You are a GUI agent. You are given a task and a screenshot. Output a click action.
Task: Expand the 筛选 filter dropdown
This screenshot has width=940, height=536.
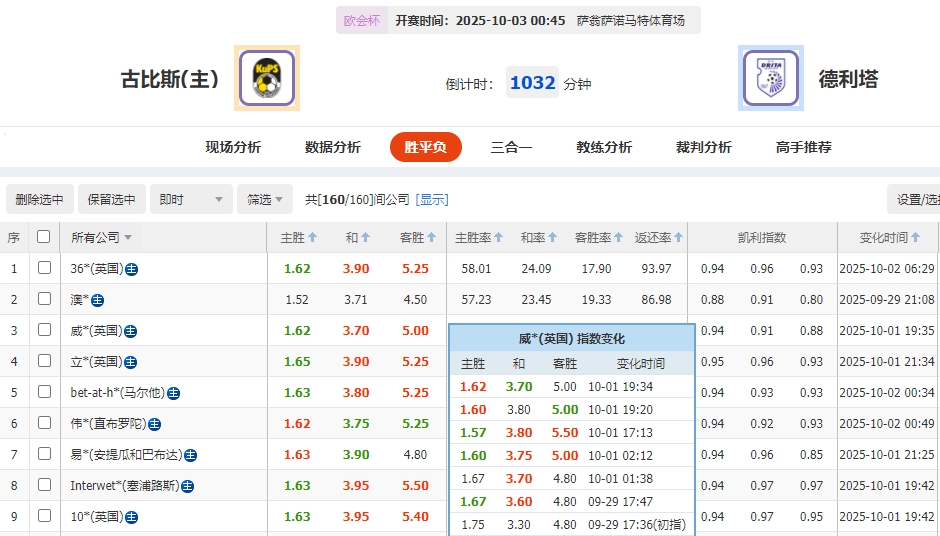pyautogui.click(x=265, y=199)
